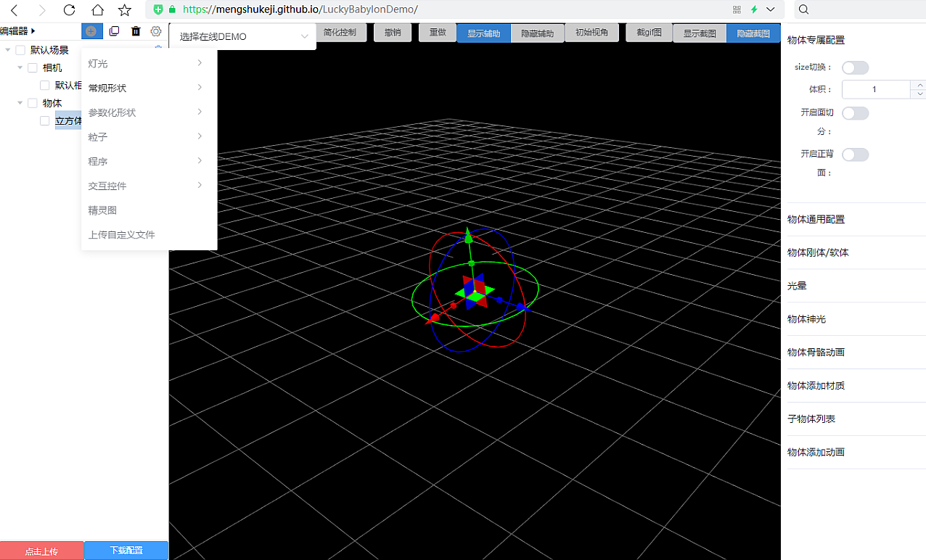
Task: Check the 默认场景 checkbox
Action: [x=20, y=50]
